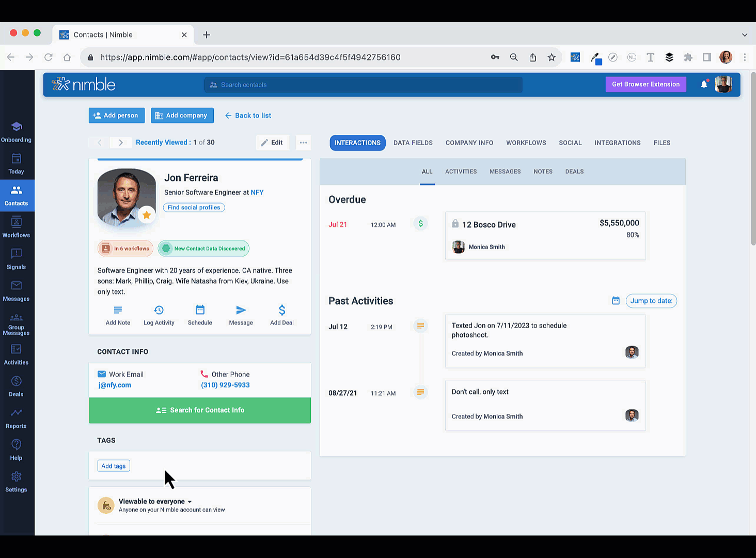Open the notifications bell
756x558 pixels.
[703, 84]
